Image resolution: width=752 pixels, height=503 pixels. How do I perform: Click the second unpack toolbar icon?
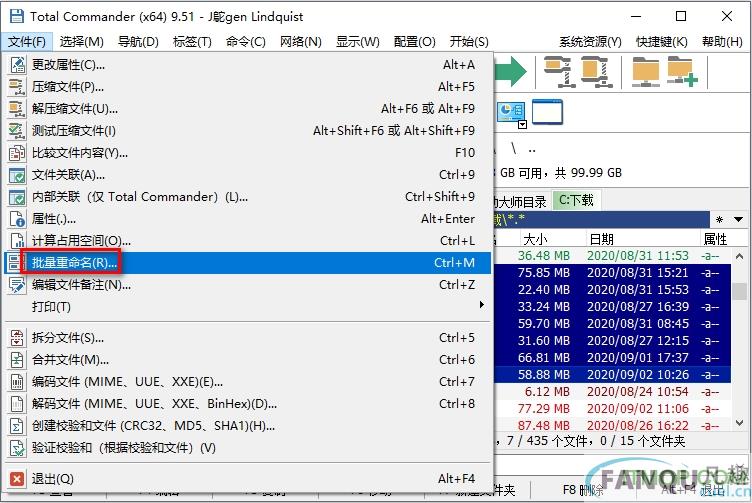(x=596, y=72)
